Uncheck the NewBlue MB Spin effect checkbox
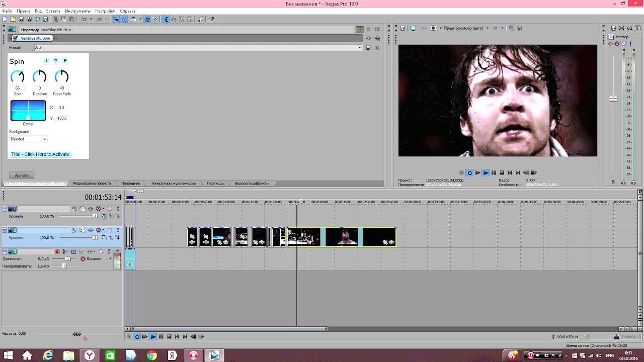Image resolution: width=644 pixels, height=362 pixels. [15, 38]
